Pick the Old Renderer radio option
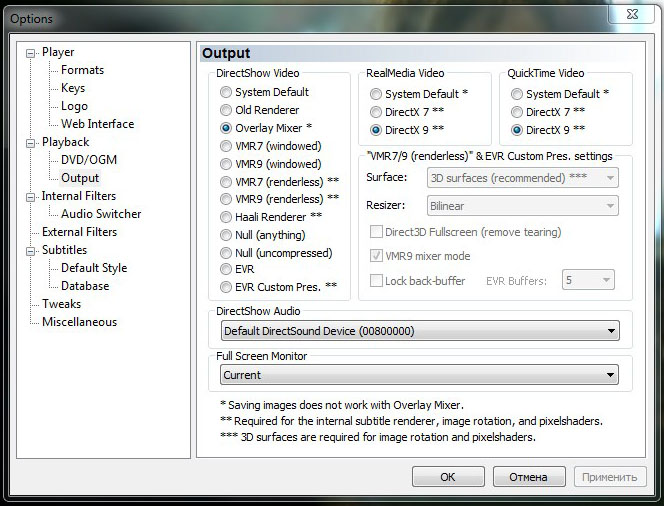This screenshot has width=664, height=506. pyautogui.click(x=226, y=110)
